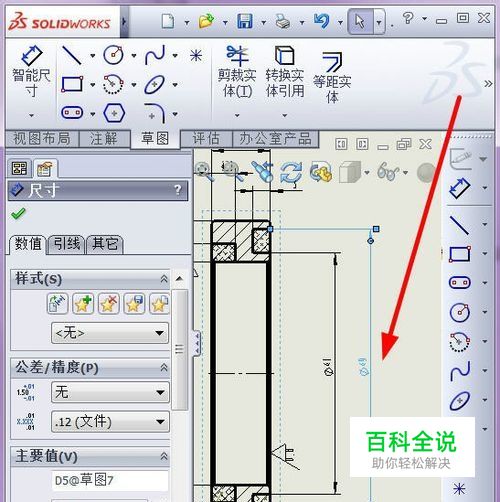Switch to 草图 tab
This screenshot has width=500, height=502.
(x=155, y=139)
